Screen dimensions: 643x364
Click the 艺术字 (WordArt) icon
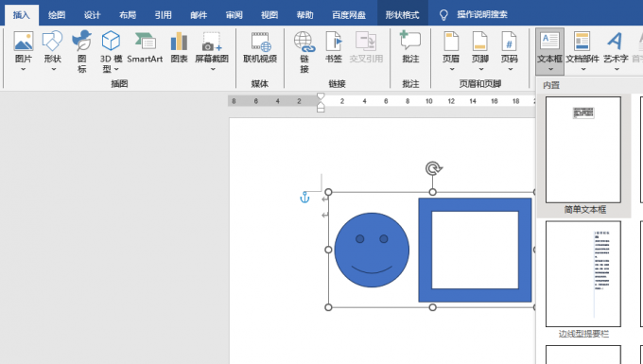615,41
